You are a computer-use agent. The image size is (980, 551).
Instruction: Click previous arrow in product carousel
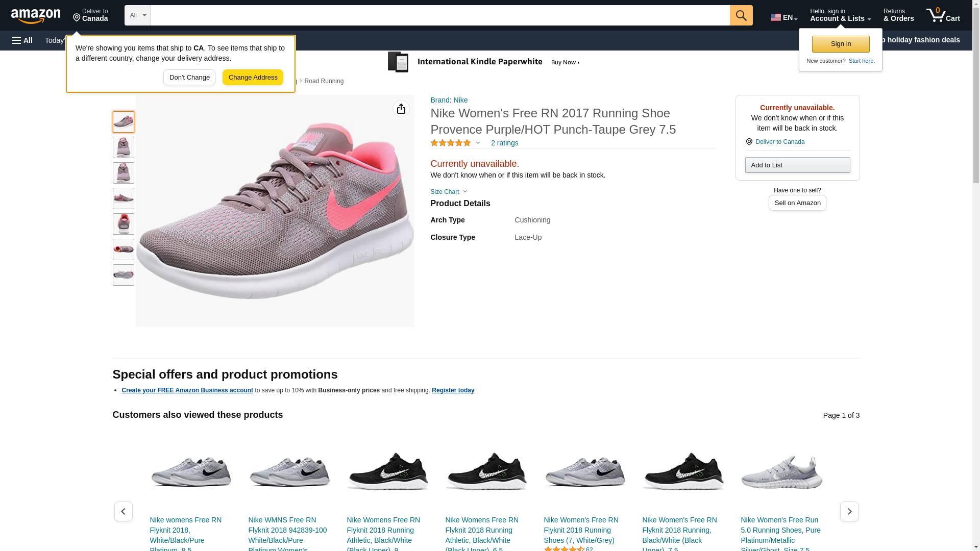tap(124, 511)
